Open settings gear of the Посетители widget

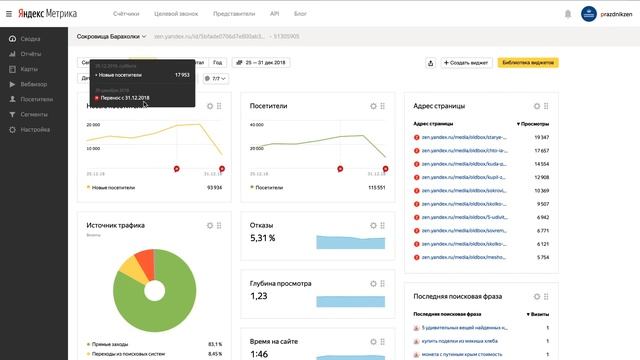(x=373, y=106)
